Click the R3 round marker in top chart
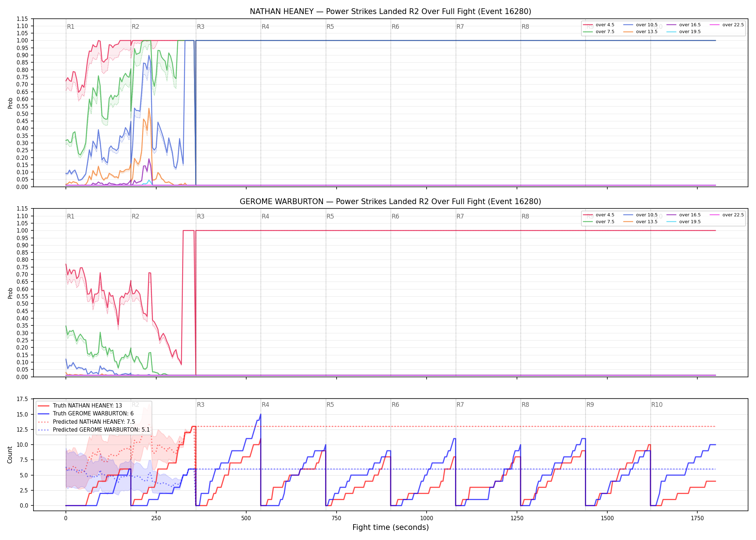 [201, 27]
